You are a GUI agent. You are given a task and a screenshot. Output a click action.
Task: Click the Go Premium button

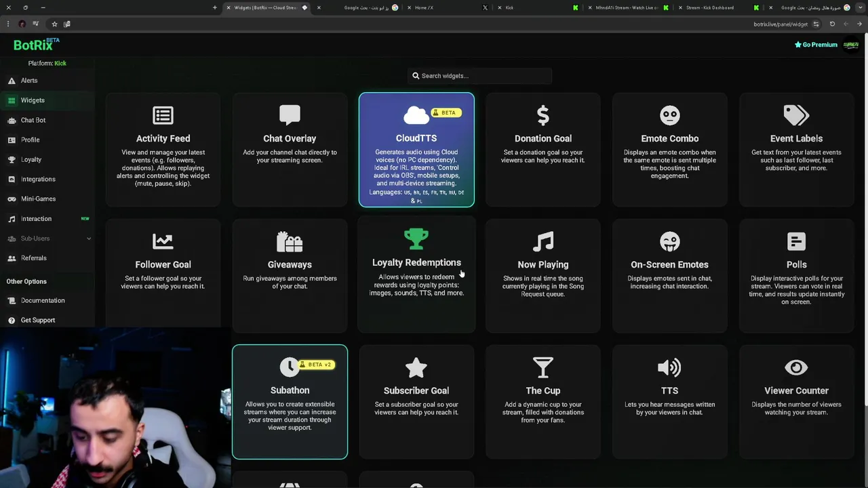pyautogui.click(x=816, y=45)
